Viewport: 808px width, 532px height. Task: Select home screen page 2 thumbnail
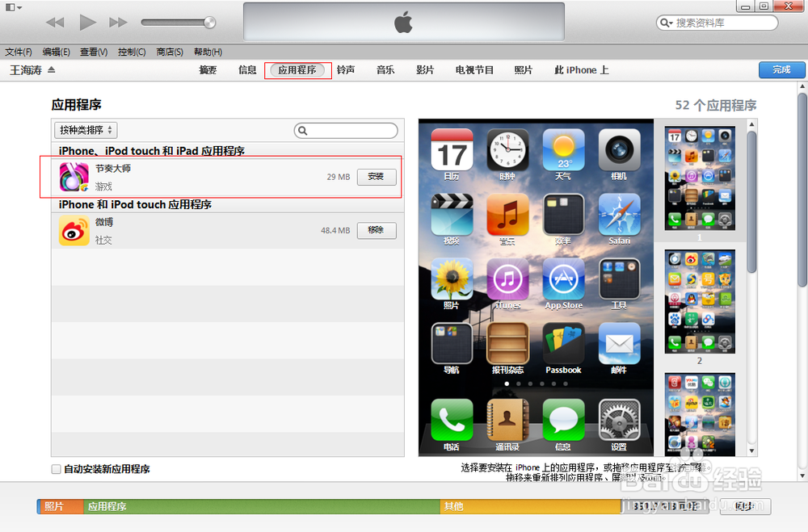(700, 301)
